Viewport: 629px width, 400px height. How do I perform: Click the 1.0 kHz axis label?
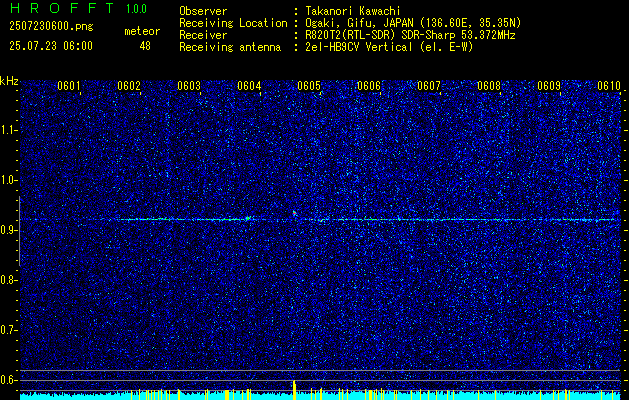[x=8, y=180]
